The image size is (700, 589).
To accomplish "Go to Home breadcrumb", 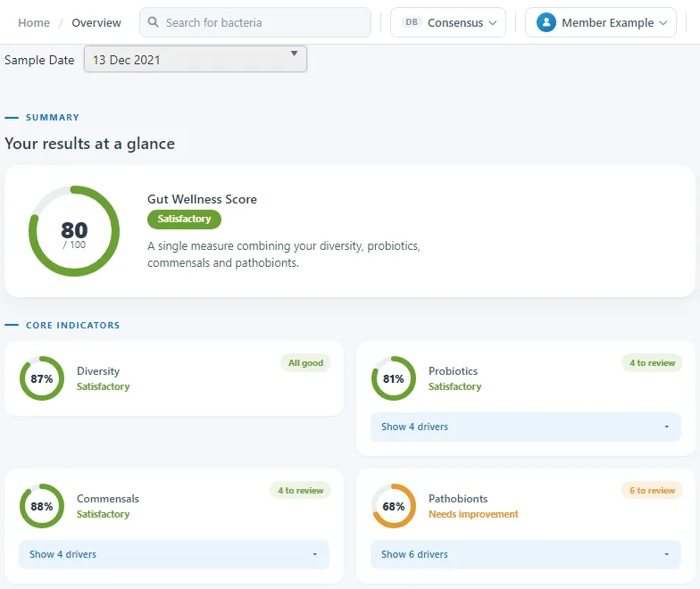I will click(x=34, y=23).
